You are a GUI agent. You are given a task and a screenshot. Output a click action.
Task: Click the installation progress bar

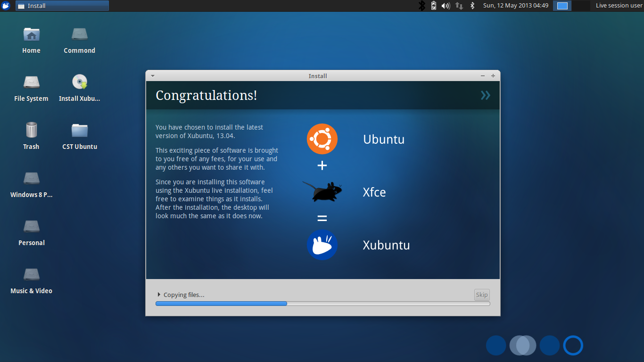point(322,304)
